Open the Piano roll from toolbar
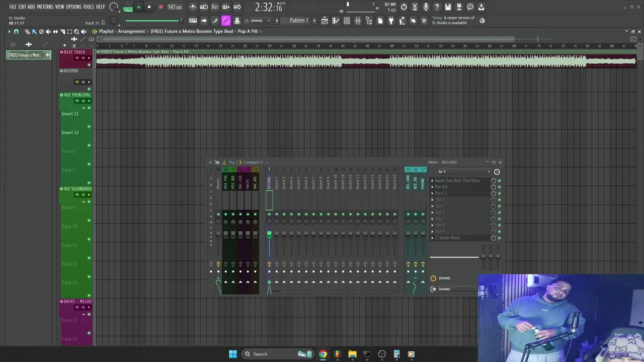 (336, 21)
